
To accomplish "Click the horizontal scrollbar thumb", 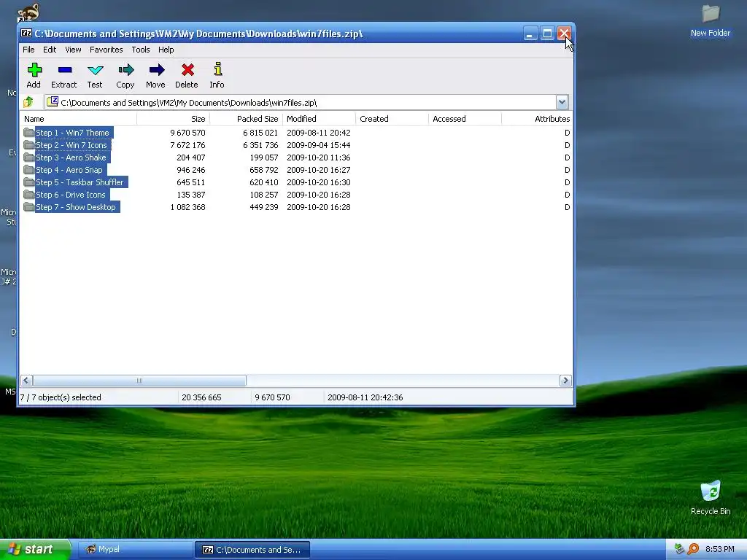I will pyautogui.click(x=139, y=381).
